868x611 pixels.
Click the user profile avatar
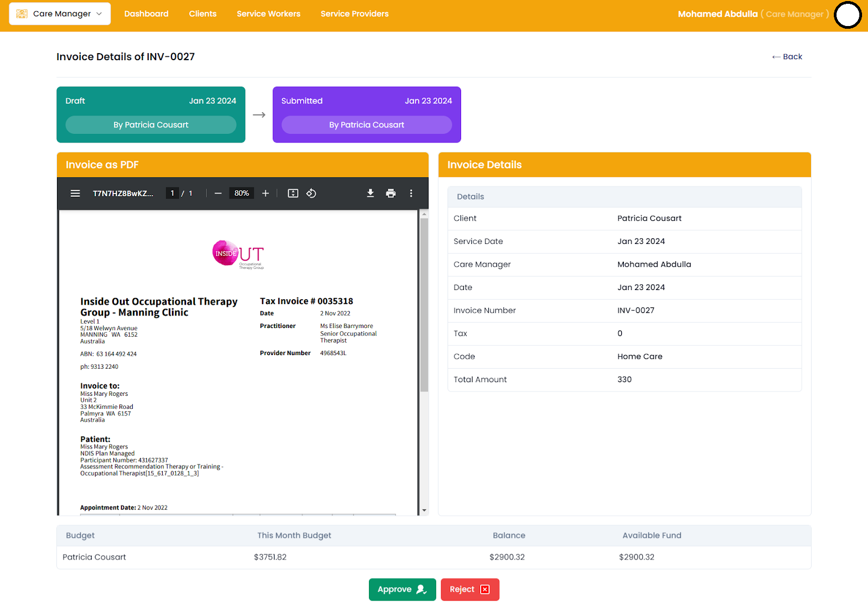(x=847, y=15)
